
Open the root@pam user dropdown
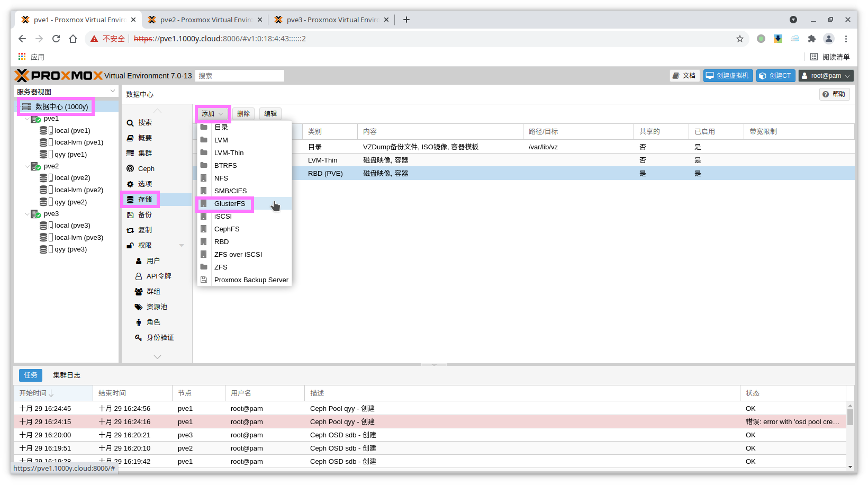pos(826,76)
